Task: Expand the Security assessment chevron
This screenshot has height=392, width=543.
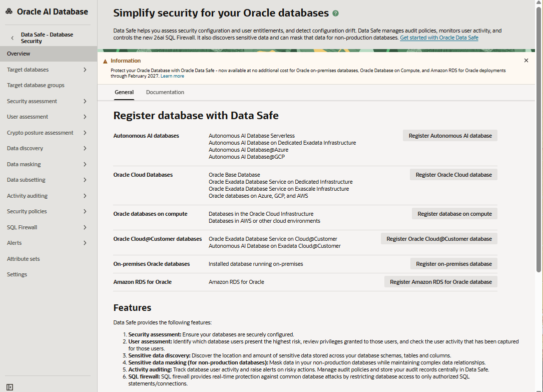Action: (85, 101)
